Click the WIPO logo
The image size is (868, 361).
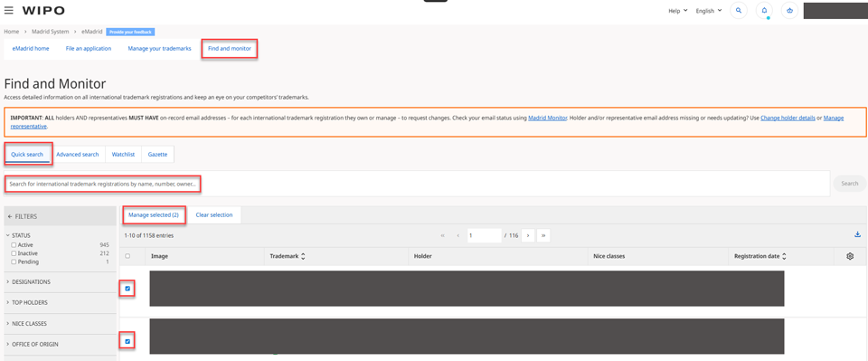tap(43, 11)
